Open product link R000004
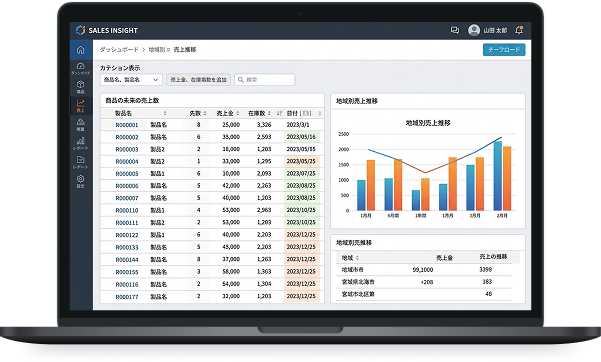Image resolution: width=601 pixels, height=362 pixels. click(x=126, y=161)
